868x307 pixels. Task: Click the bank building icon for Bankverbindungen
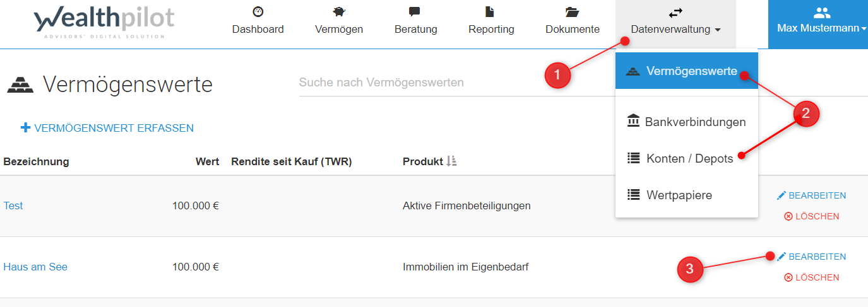(633, 121)
